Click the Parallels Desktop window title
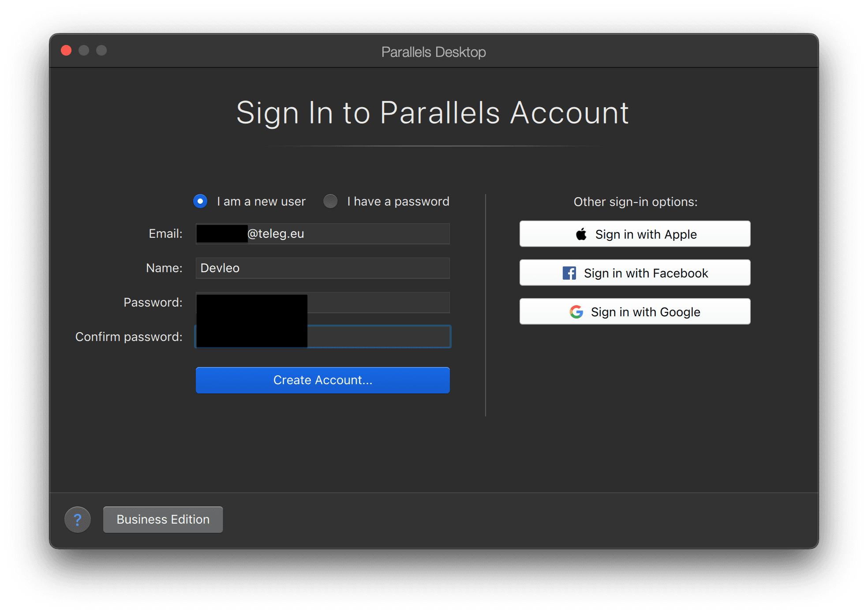 pyautogui.click(x=434, y=52)
